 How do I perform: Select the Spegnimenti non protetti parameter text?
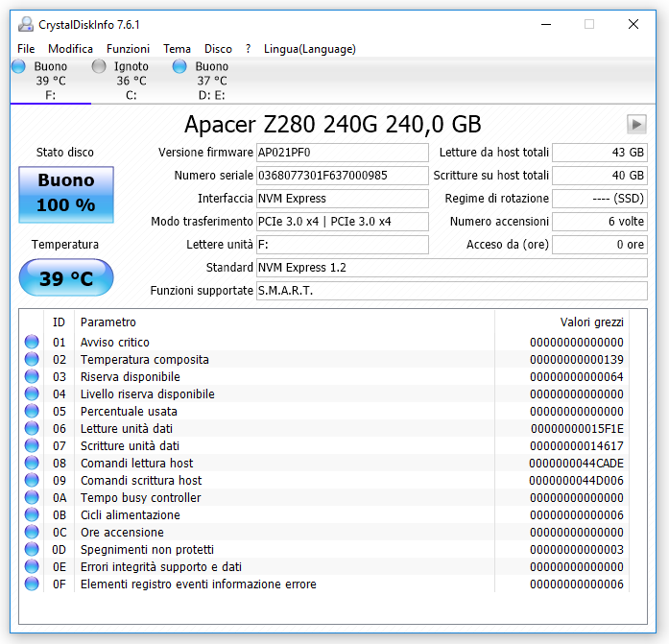(147, 549)
